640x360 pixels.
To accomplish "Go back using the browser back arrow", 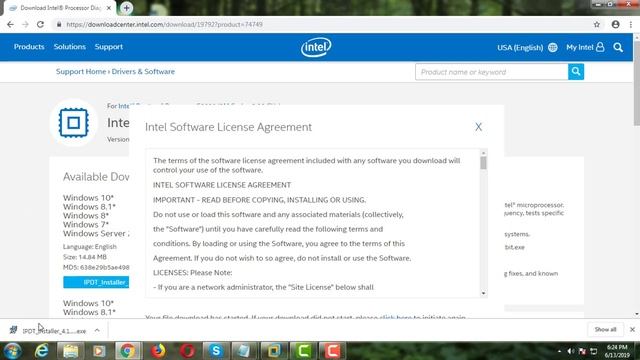I will click(x=10, y=24).
